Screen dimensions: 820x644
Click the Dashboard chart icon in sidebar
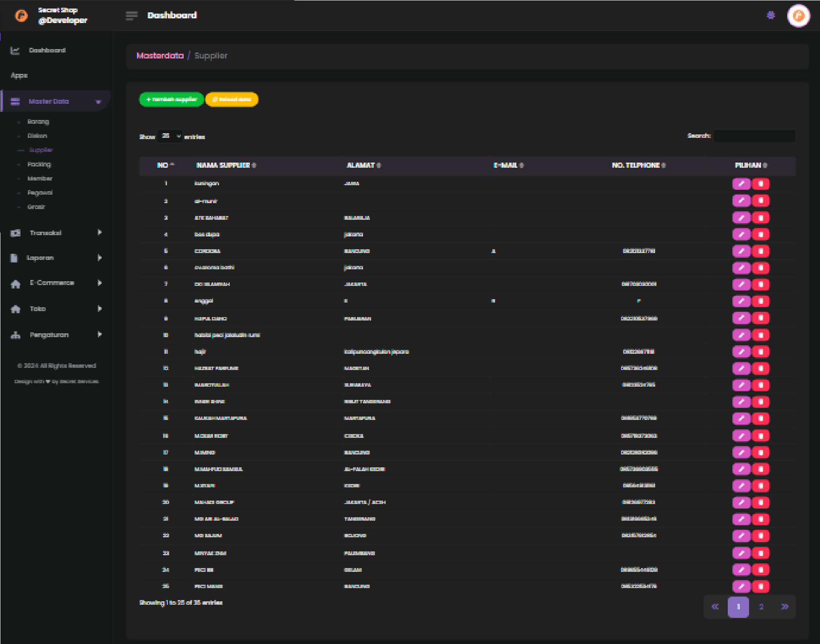(x=15, y=51)
